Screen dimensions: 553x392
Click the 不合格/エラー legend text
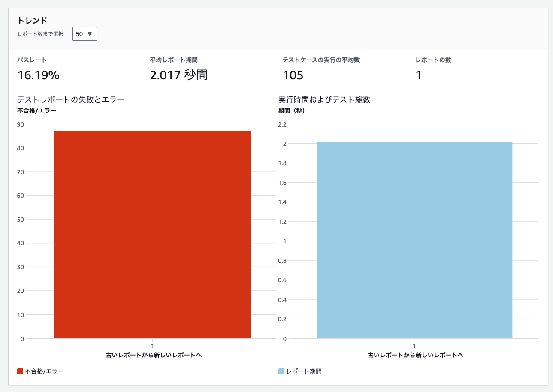click(x=44, y=371)
